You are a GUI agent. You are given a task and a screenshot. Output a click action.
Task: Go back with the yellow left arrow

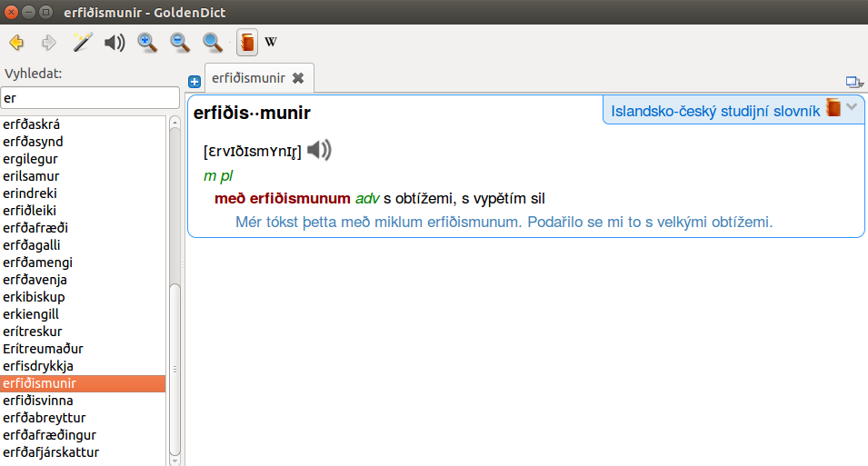(x=16, y=42)
